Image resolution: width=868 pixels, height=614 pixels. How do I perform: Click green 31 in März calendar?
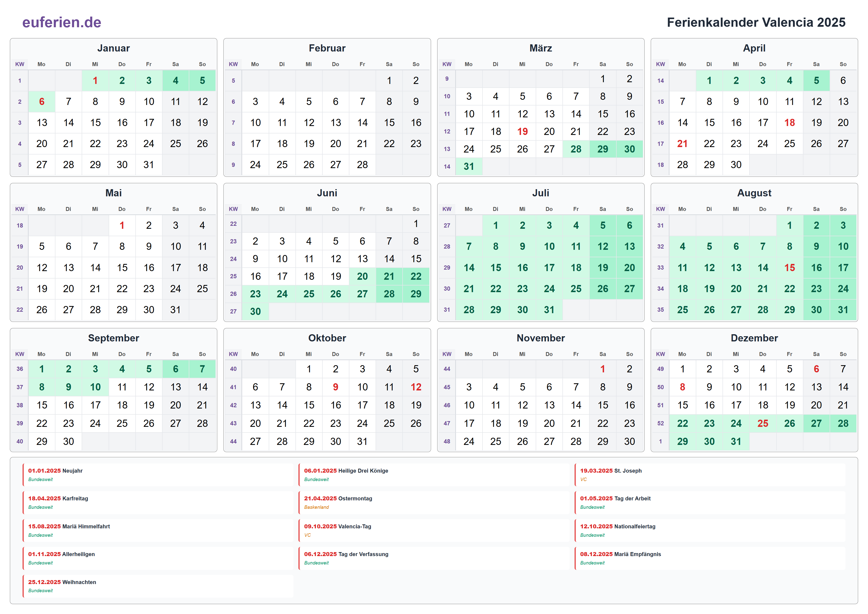coord(469,166)
